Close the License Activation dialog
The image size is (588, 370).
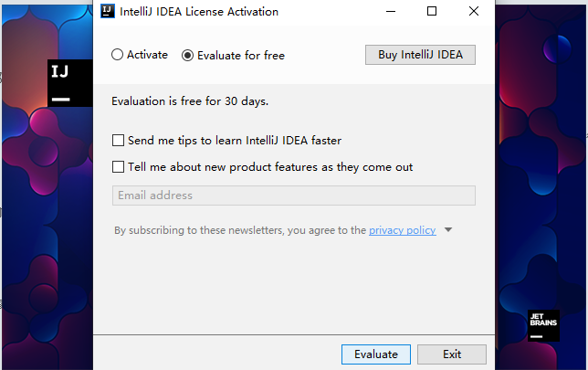(473, 12)
